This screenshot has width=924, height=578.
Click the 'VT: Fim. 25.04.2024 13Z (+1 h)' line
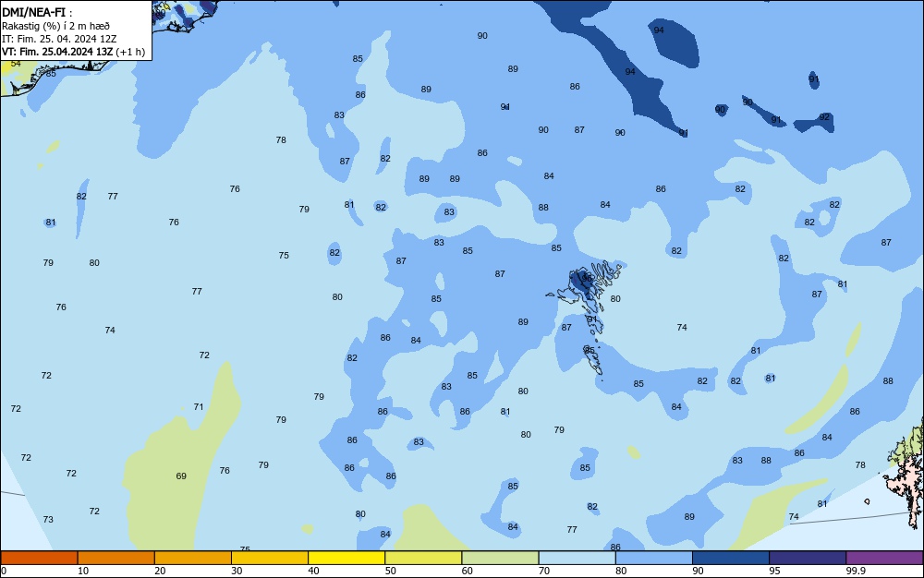pyautogui.click(x=73, y=52)
